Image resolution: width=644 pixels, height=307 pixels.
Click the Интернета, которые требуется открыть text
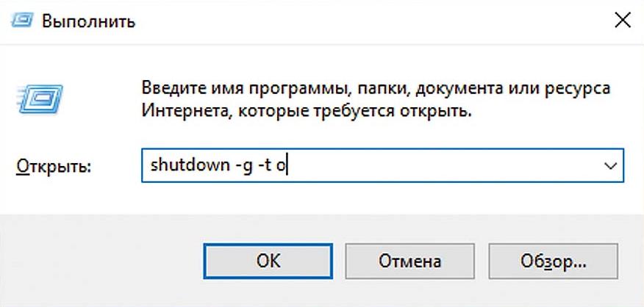point(306,114)
